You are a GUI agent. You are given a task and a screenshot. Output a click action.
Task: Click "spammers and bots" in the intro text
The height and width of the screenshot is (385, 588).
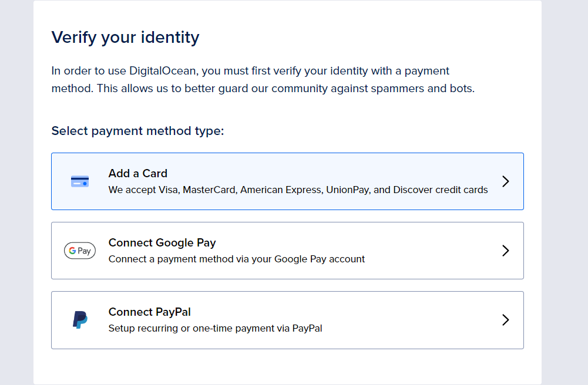tap(429, 89)
